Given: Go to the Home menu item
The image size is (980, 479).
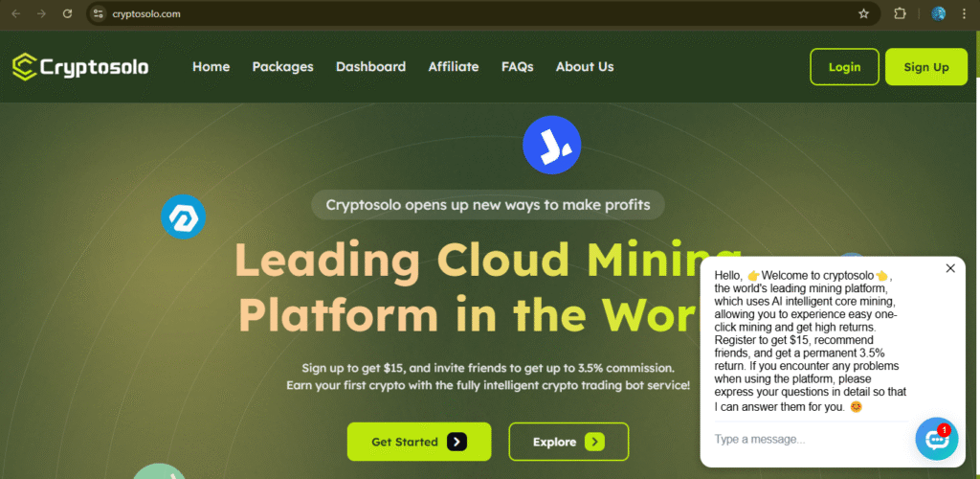Looking at the screenshot, I should [212, 66].
